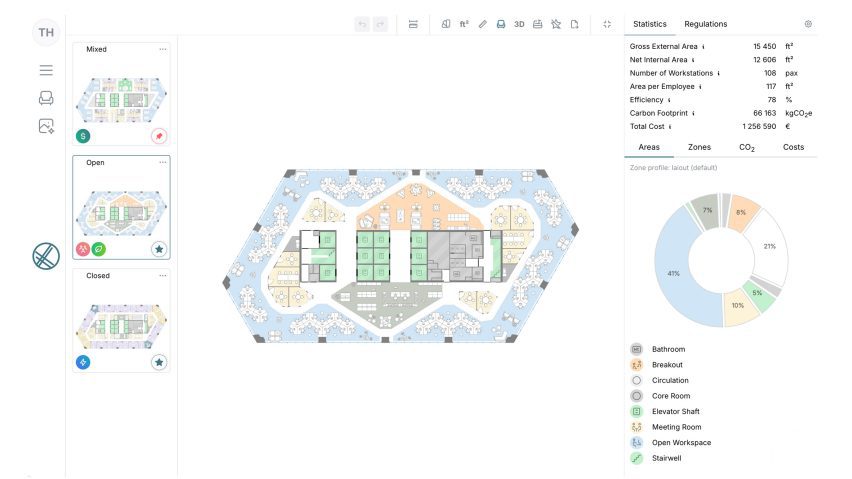Select the Costs sub-tab

(x=793, y=147)
